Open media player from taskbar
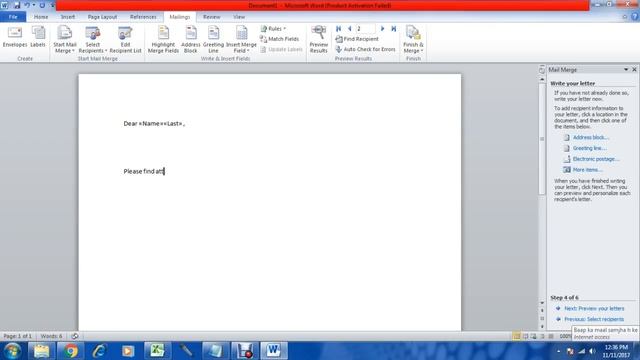This screenshot has height=360, width=640. (128, 351)
